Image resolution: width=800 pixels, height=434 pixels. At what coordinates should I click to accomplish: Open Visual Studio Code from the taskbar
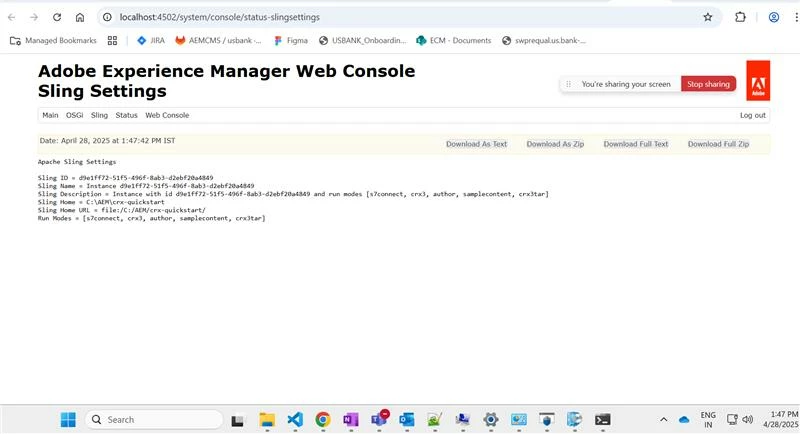(x=295, y=420)
